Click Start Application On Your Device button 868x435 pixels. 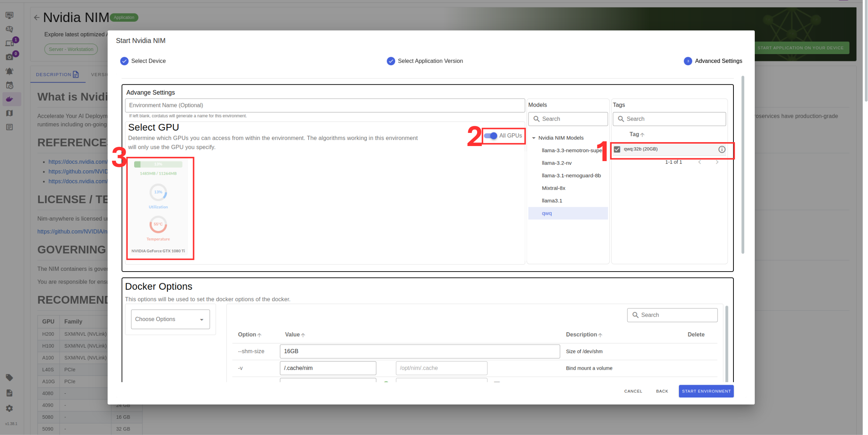[800, 48]
